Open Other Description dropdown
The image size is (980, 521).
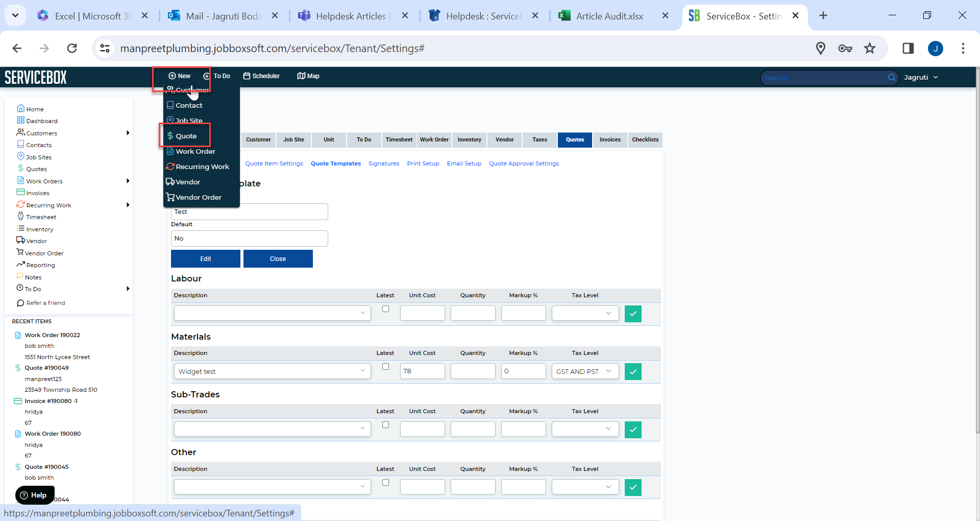273,487
